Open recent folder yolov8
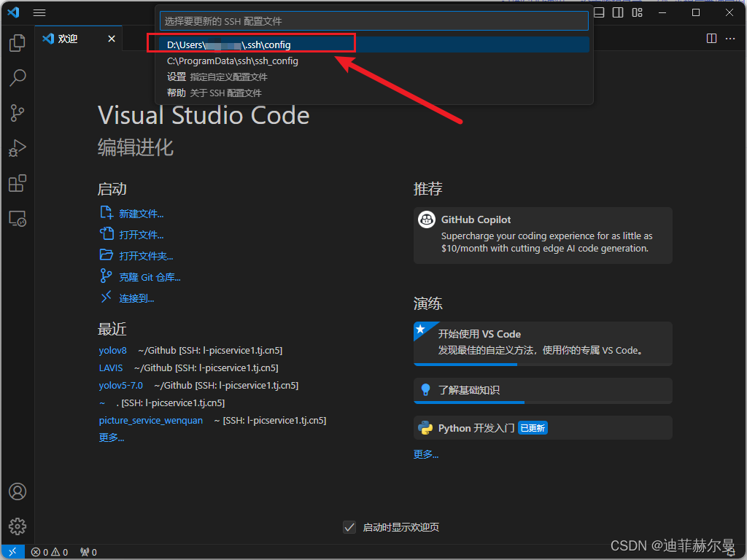Viewport: 747px width, 560px height. coord(113,351)
